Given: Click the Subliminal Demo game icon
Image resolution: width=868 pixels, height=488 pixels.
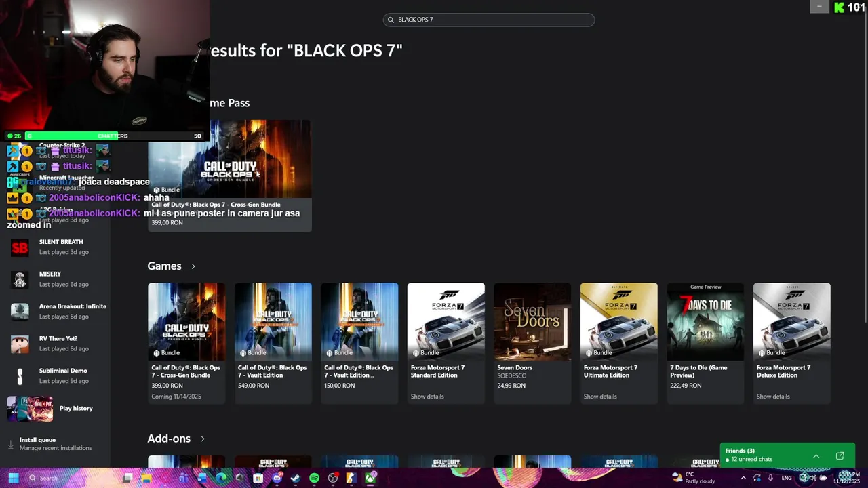Looking at the screenshot, I should coord(20,376).
